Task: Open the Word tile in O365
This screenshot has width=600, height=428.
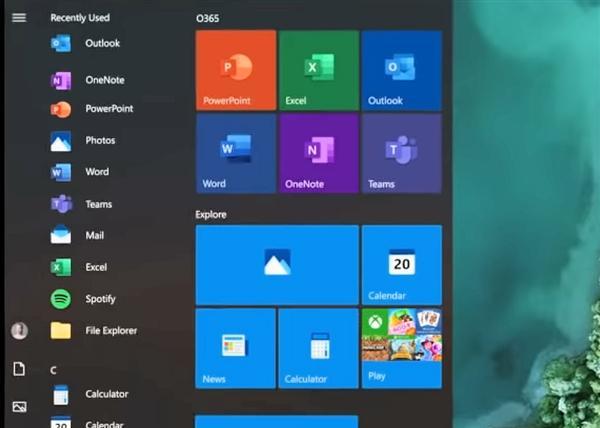Action: [x=236, y=153]
